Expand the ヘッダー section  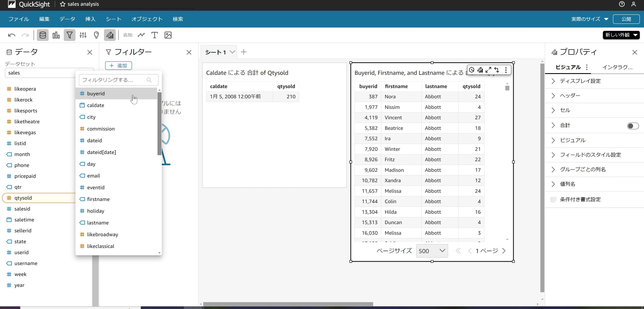[x=594, y=95]
